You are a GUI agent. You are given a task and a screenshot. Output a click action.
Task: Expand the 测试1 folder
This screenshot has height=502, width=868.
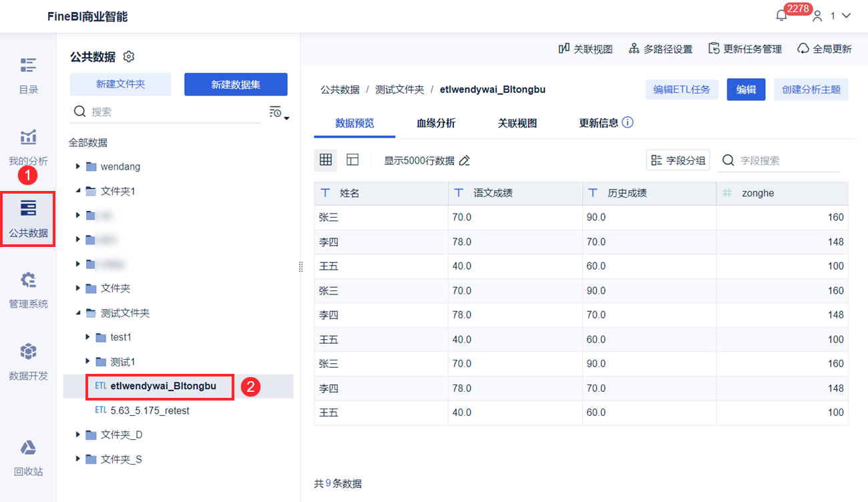point(88,361)
